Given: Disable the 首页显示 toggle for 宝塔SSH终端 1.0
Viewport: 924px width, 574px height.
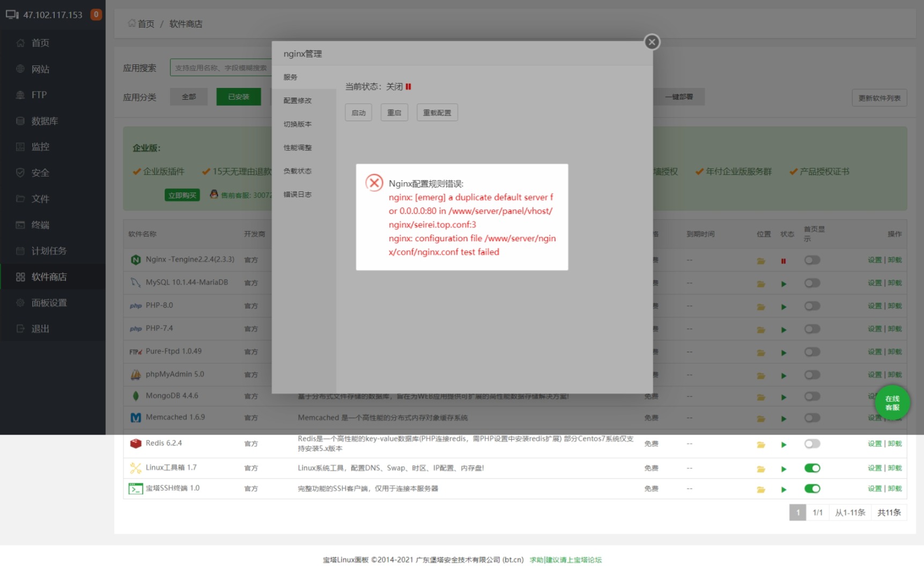Looking at the screenshot, I should [x=812, y=489].
